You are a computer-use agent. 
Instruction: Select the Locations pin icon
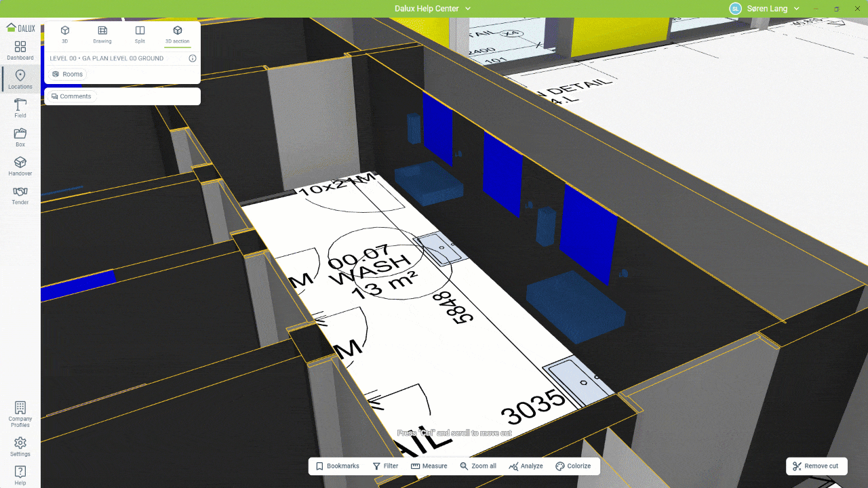click(x=20, y=79)
